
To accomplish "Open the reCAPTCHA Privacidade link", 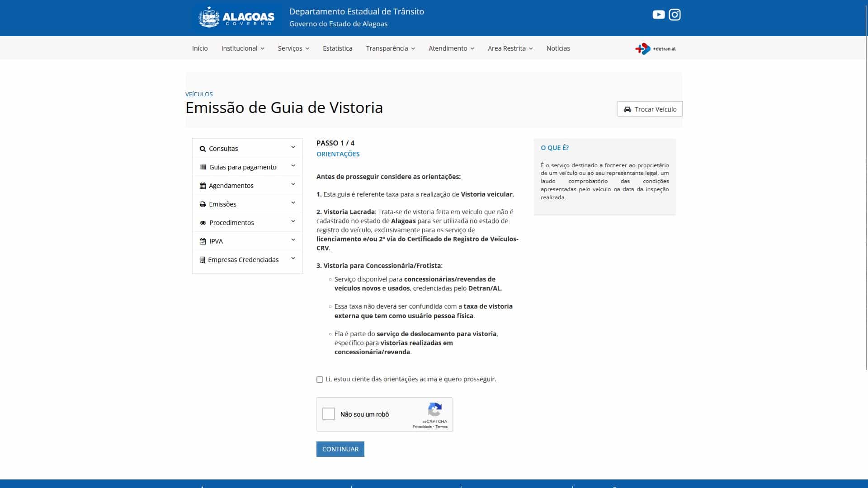I will 423,426.
